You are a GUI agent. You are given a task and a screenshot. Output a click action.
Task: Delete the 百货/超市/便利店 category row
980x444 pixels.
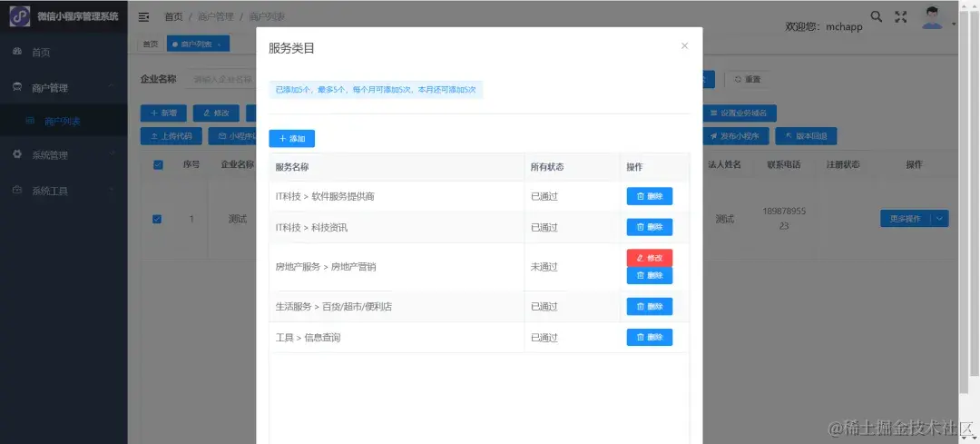(x=650, y=306)
